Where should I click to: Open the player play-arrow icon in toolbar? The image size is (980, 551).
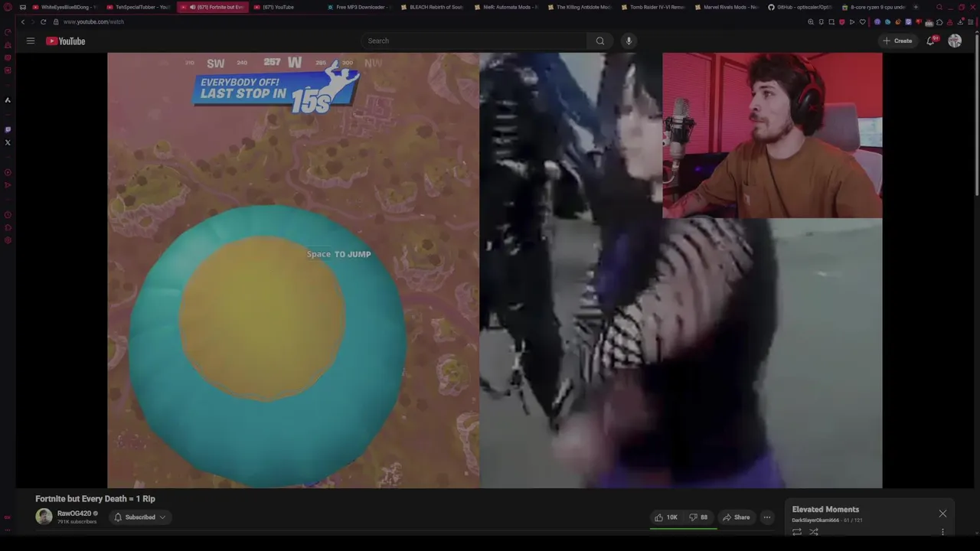[x=852, y=21]
